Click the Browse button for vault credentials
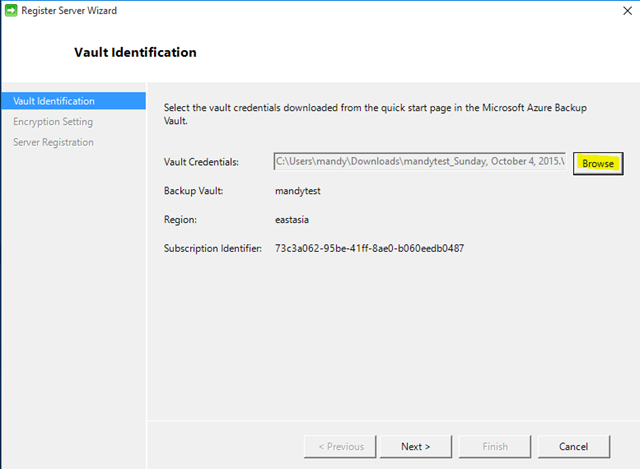The image size is (640, 469). [x=598, y=163]
